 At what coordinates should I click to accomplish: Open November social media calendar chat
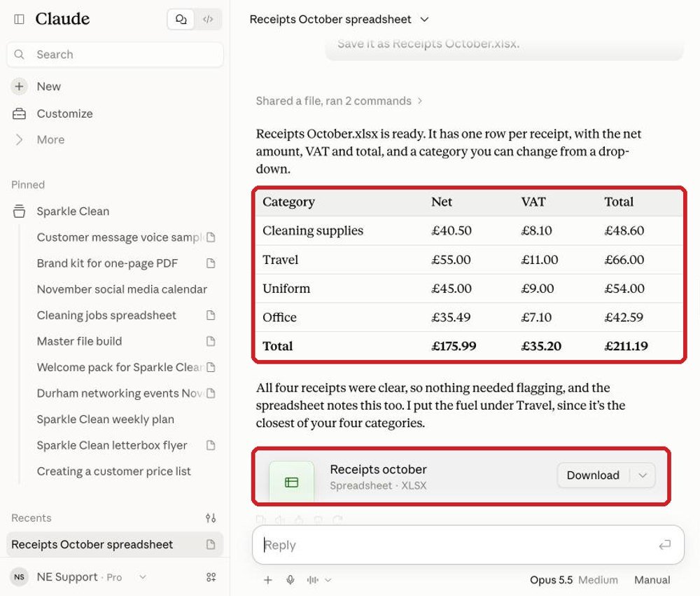[x=122, y=289]
